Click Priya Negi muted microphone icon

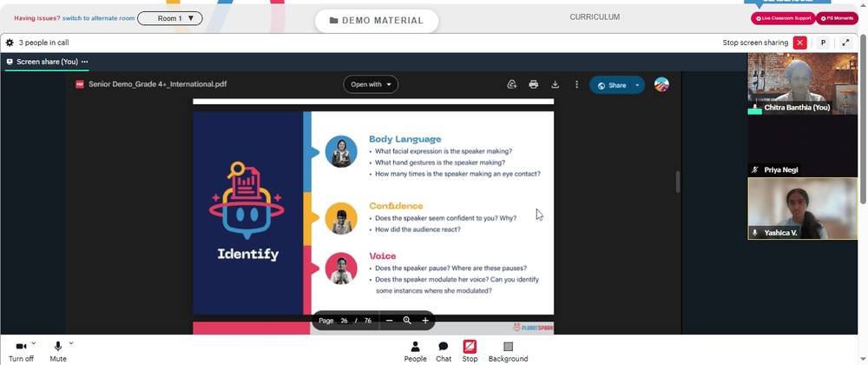pos(755,170)
